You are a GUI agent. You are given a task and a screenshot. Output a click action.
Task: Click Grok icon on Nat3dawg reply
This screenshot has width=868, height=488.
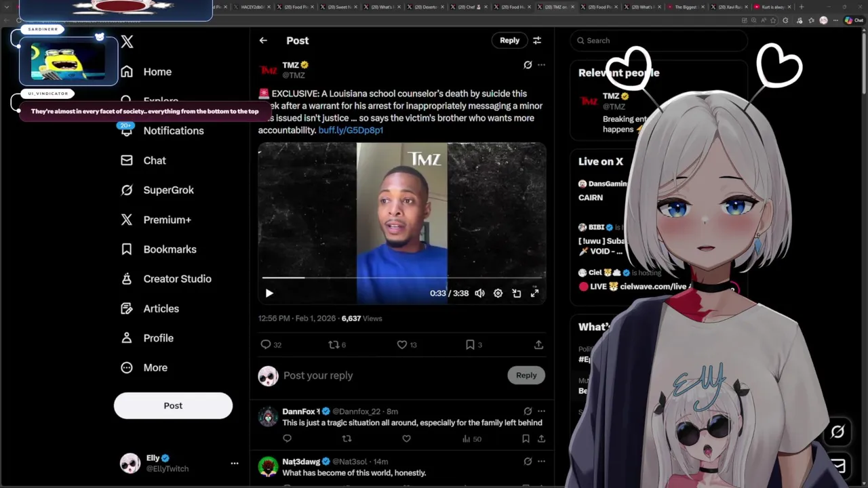528,462
